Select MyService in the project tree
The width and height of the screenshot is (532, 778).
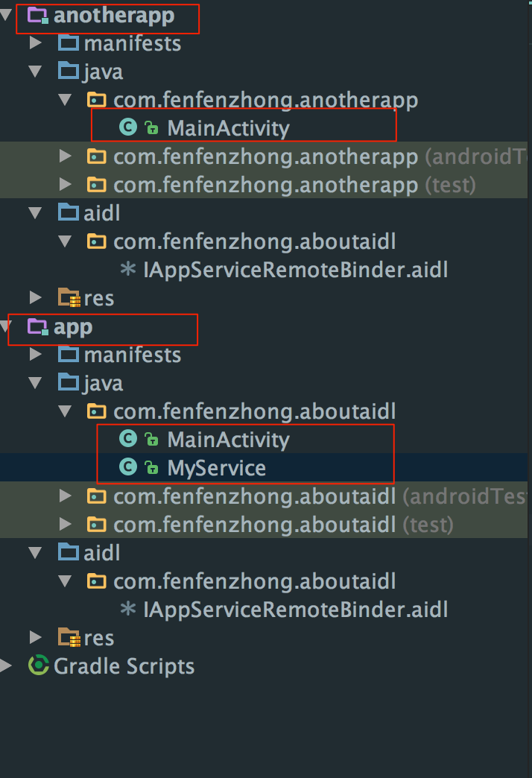[216, 467]
